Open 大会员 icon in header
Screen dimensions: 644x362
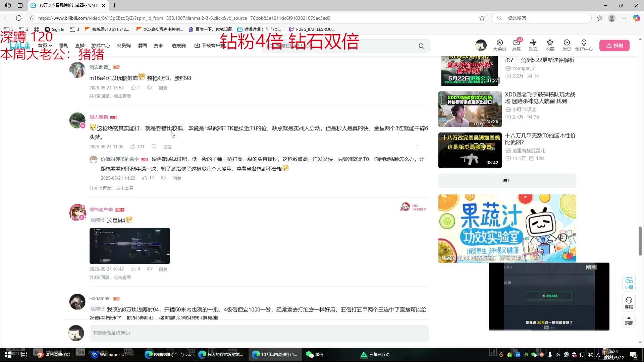pyautogui.click(x=499, y=45)
